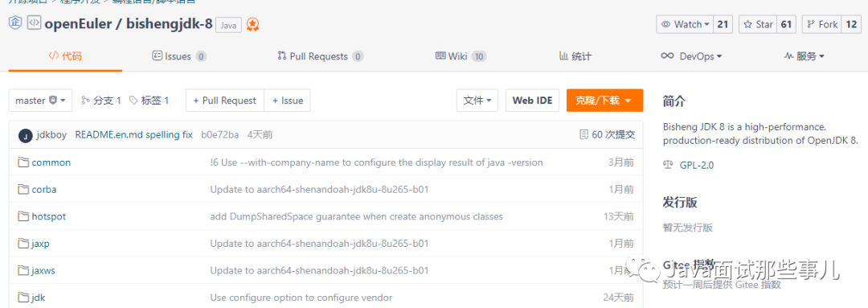Click the 4天前 latest commit time
Viewport: 868px width, 308px height.
point(260,134)
